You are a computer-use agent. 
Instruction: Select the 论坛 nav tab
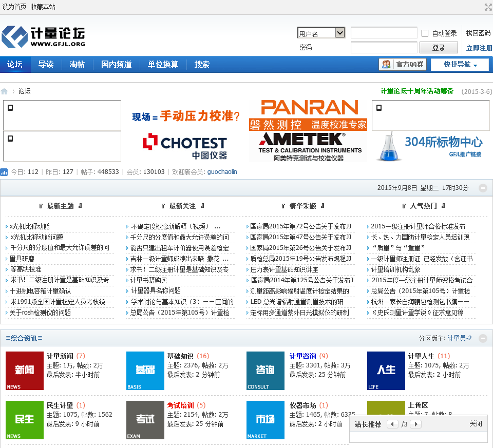(x=15, y=65)
